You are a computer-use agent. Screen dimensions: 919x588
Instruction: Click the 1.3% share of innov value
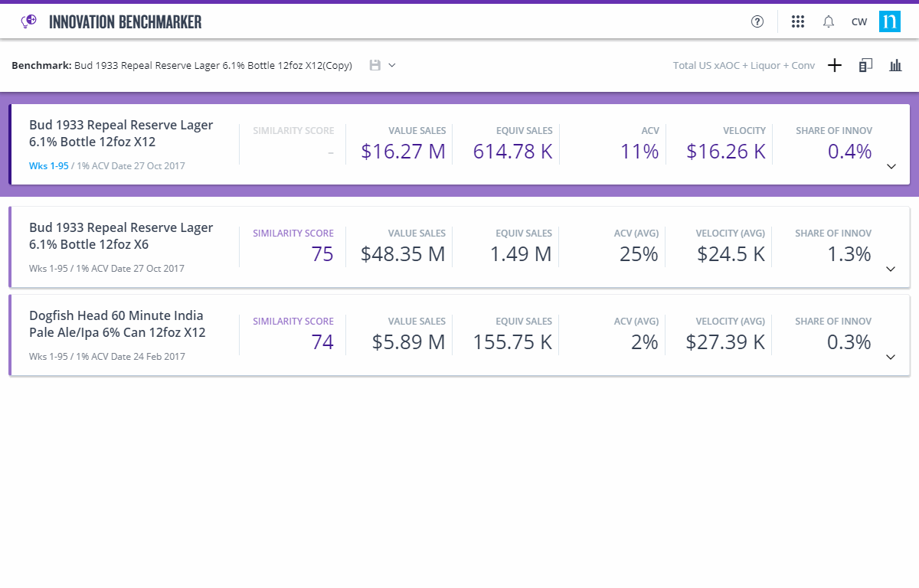(849, 254)
